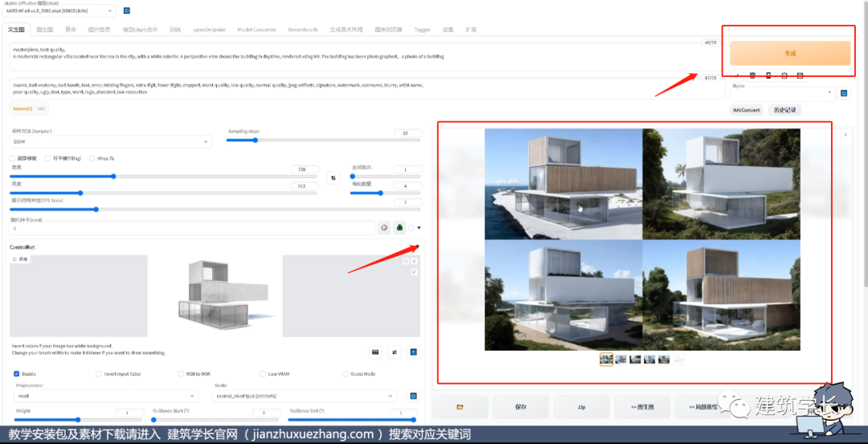Check the Guess Mode option

346,374
